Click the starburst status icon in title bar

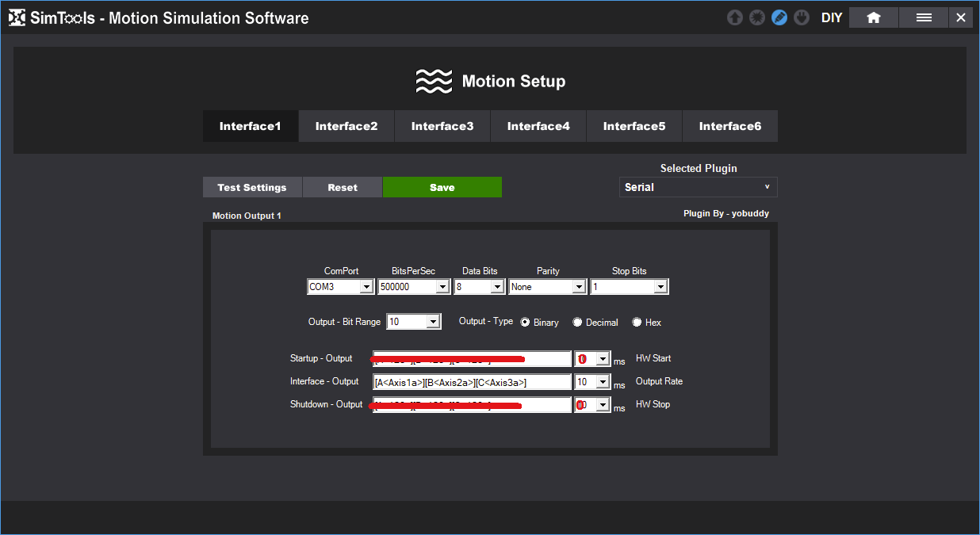coord(757,17)
